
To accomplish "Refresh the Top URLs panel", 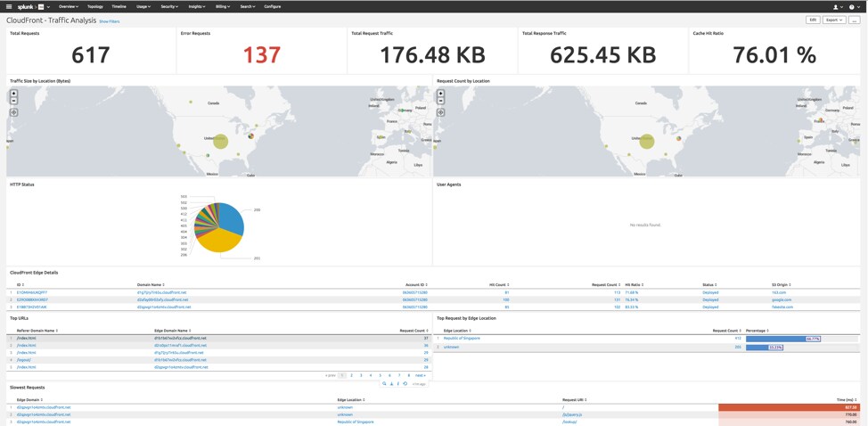I will (405, 383).
